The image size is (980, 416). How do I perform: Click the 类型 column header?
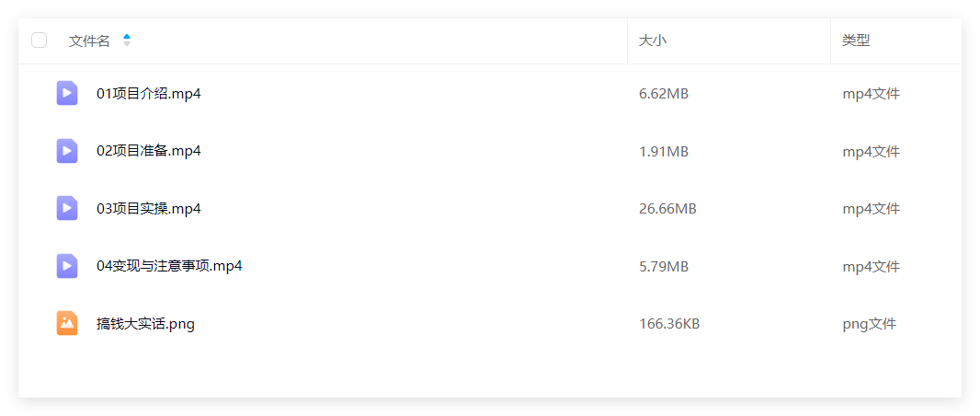point(856,40)
